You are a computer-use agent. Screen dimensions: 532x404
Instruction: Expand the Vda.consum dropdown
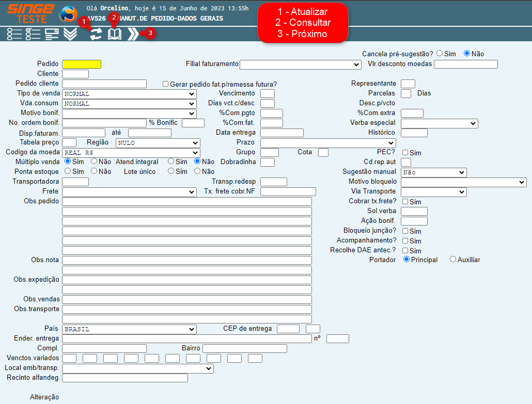[129, 104]
